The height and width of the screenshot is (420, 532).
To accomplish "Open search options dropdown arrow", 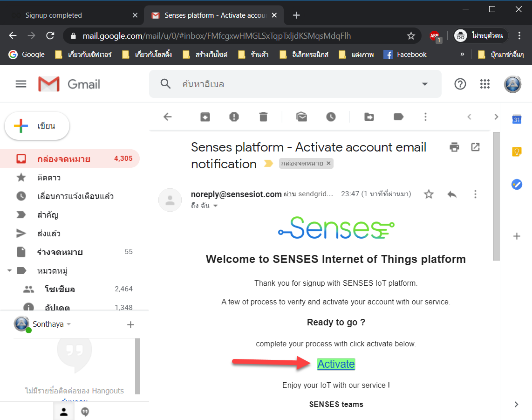I will (424, 84).
